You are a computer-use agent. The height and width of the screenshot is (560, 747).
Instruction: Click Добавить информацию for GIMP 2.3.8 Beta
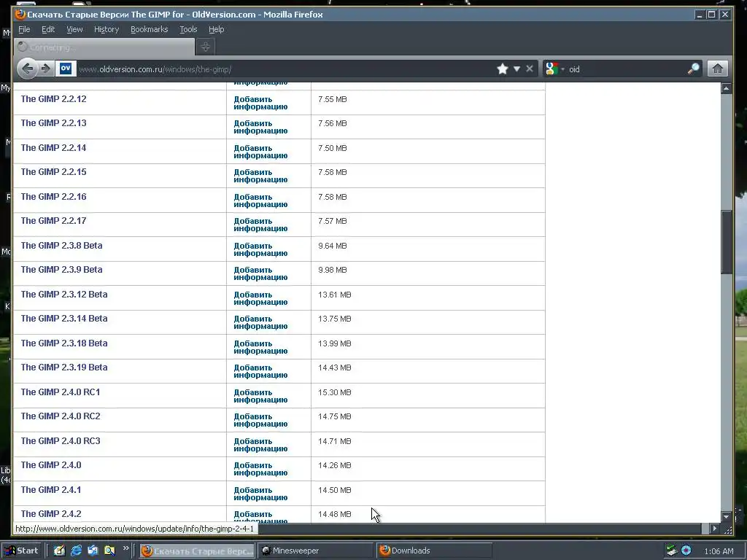[260, 249]
